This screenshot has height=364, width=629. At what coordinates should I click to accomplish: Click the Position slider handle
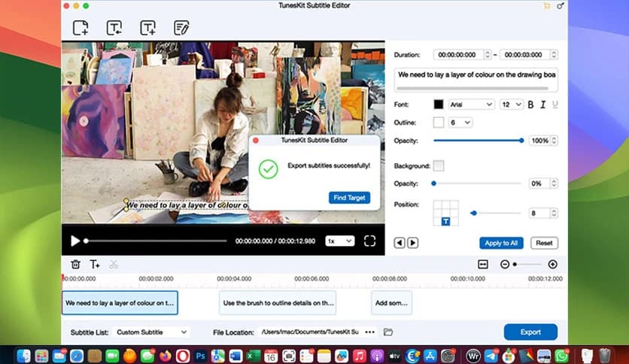click(474, 214)
